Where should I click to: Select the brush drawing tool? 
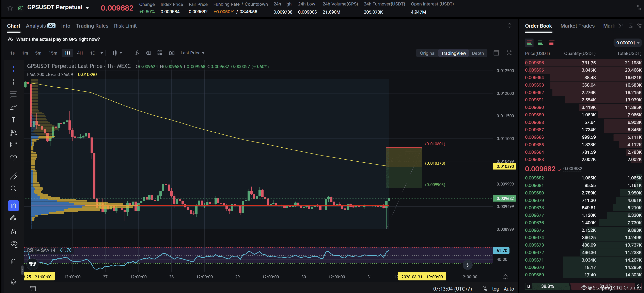(x=14, y=107)
